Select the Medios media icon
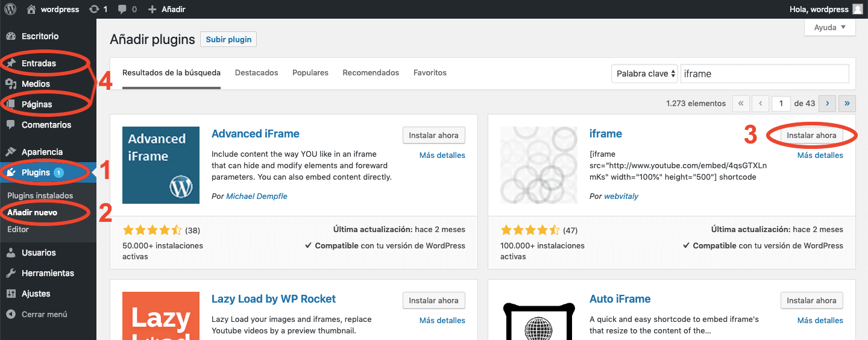Screen dimensions: 868x340 pos(11,84)
